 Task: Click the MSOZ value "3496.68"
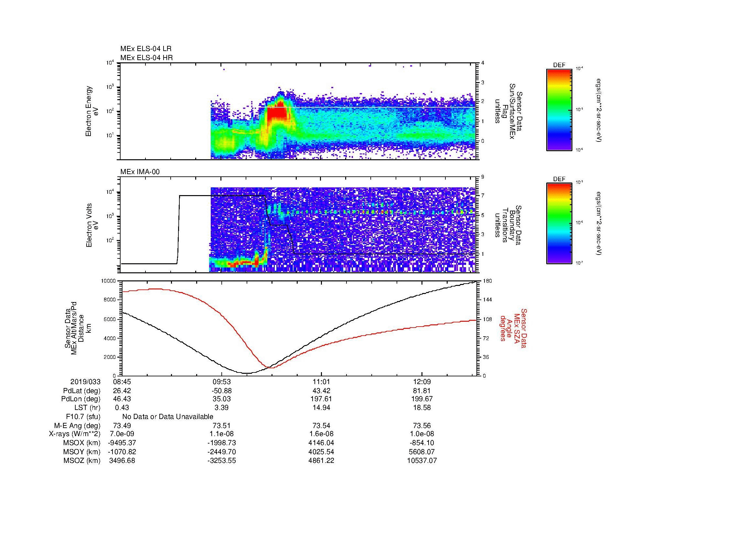tap(122, 461)
